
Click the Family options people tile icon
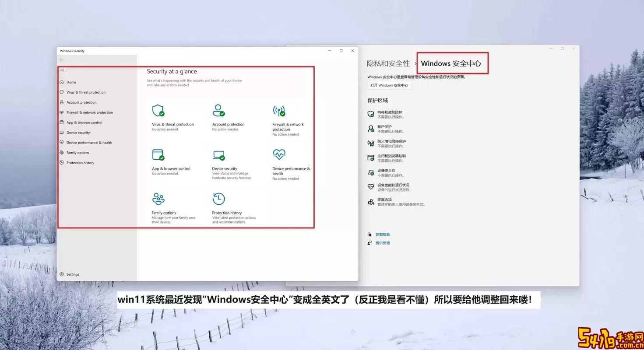tap(158, 199)
